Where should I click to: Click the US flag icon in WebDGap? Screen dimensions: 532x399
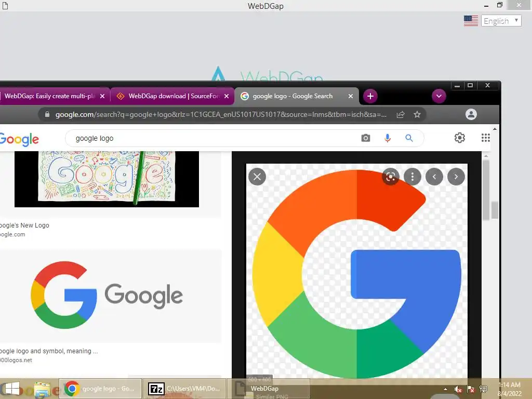[x=471, y=21]
